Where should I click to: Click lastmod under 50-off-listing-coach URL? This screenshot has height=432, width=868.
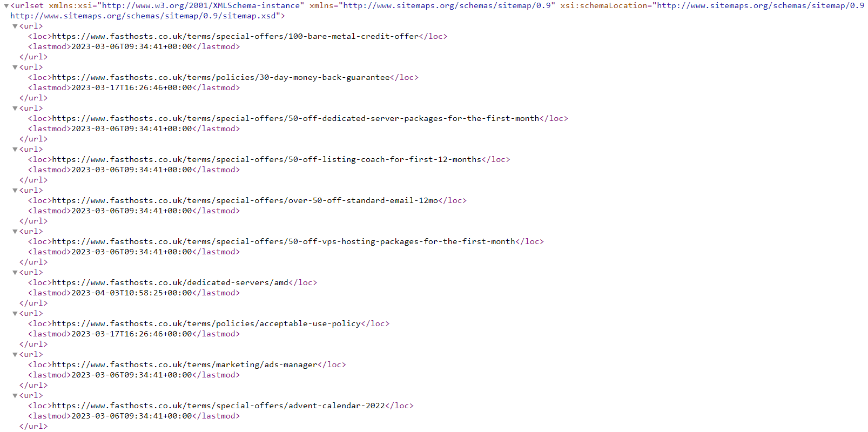(132, 170)
